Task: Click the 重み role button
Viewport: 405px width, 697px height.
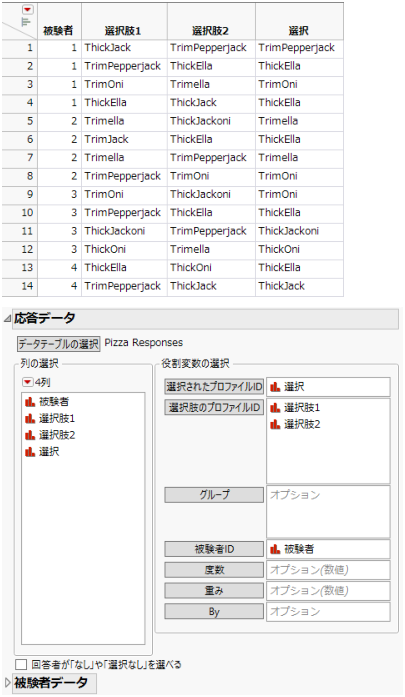Action: [214, 590]
